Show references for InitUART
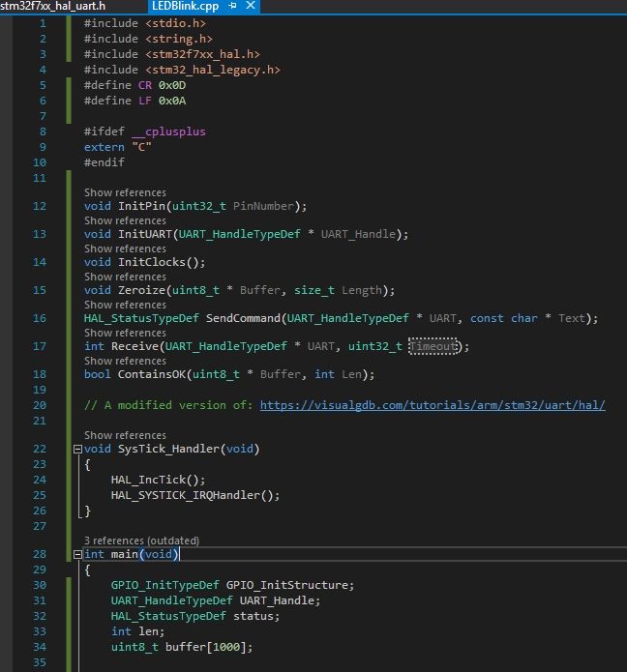Viewport: 627px width, 672px height. tap(125, 220)
